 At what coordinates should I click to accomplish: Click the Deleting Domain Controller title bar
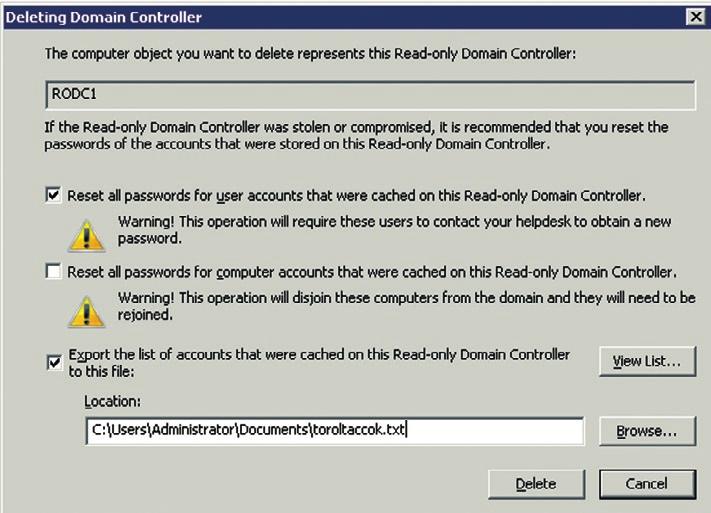pos(345,17)
